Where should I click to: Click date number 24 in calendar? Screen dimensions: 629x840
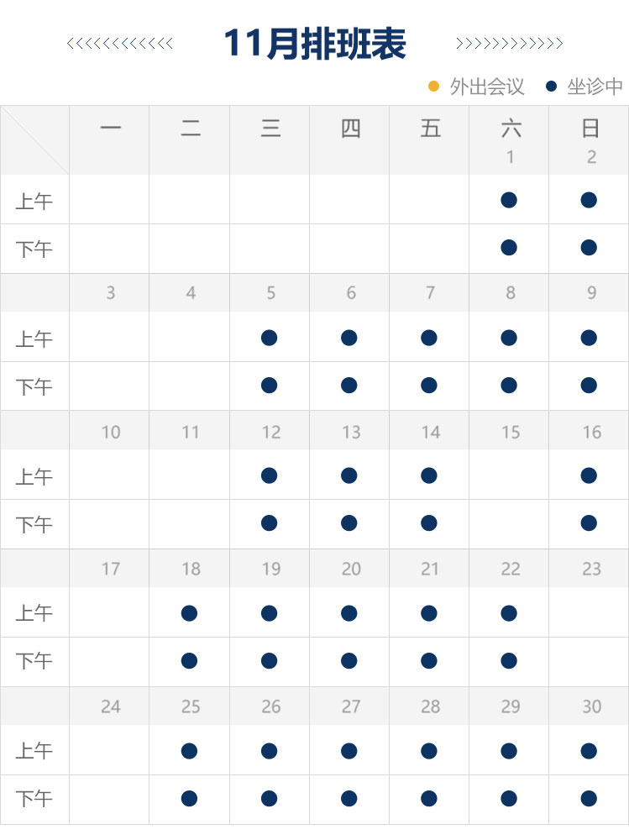tap(111, 706)
